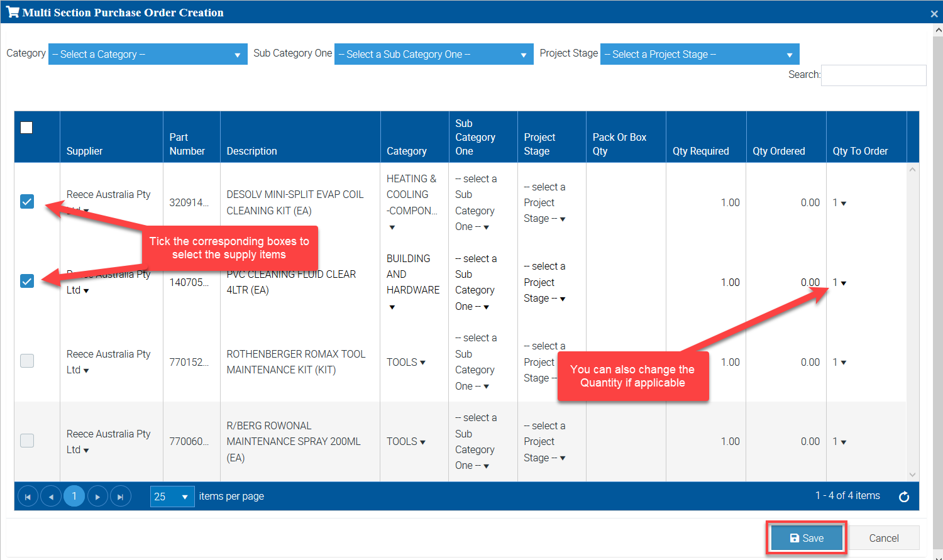
Task: Change the items per page dropdown
Action: (172, 497)
